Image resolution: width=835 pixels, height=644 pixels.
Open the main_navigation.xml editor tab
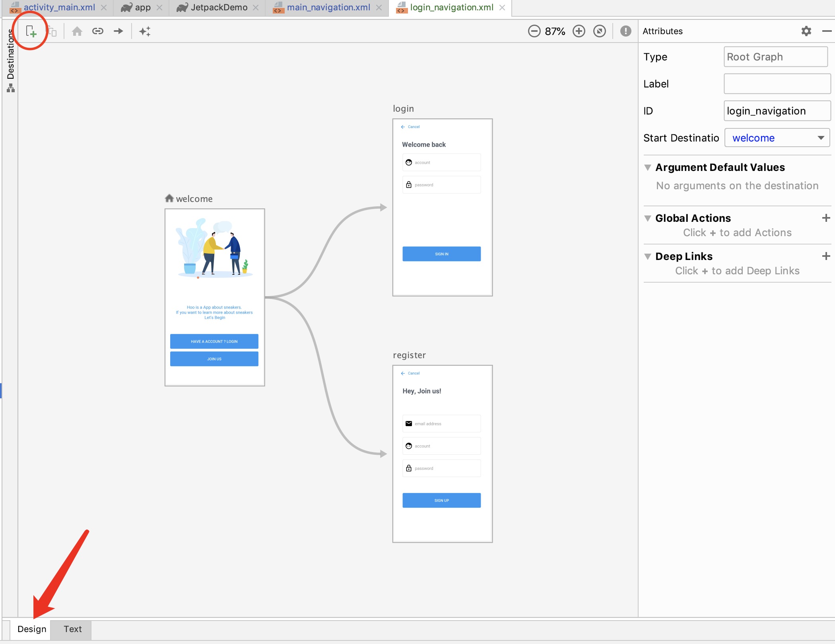click(x=328, y=8)
